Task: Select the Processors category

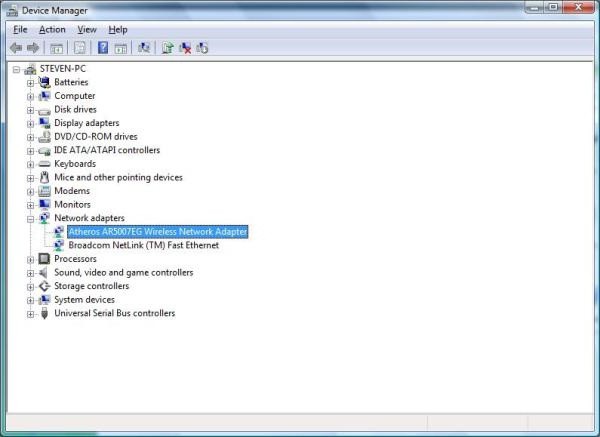Action: click(x=75, y=259)
